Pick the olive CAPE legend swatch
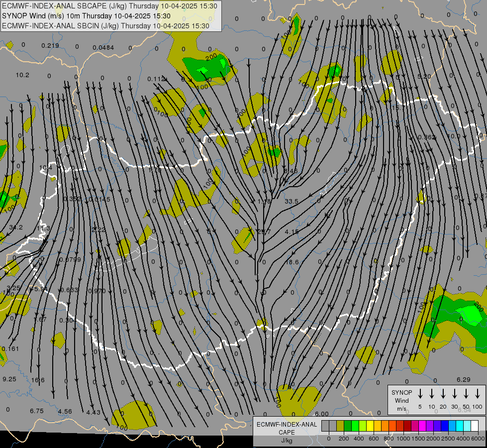 tap(340, 426)
